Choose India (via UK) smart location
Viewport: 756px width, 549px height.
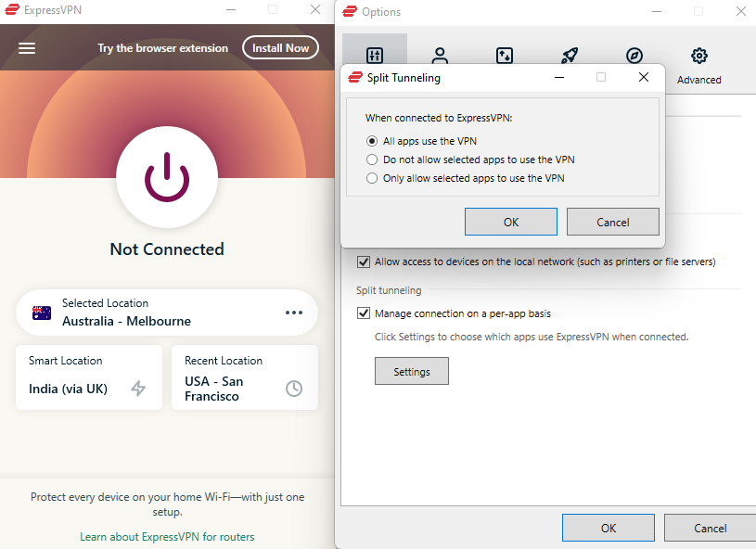tap(89, 377)
